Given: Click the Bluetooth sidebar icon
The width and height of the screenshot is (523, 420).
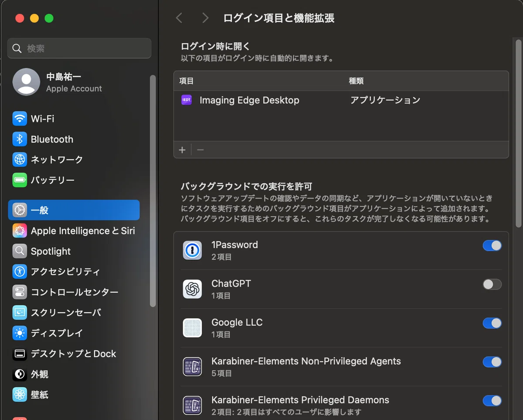Looking at the screenshot, I should [x=20, y=139].
